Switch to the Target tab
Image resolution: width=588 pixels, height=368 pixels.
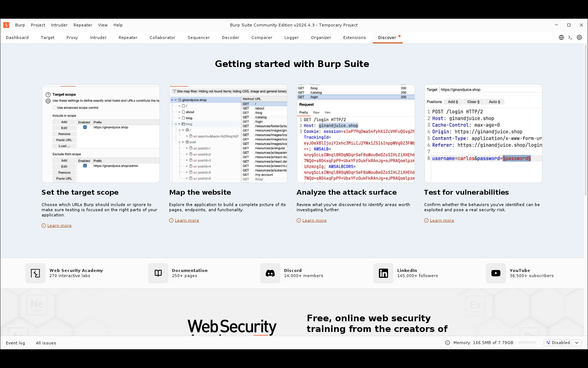point(48,38)
